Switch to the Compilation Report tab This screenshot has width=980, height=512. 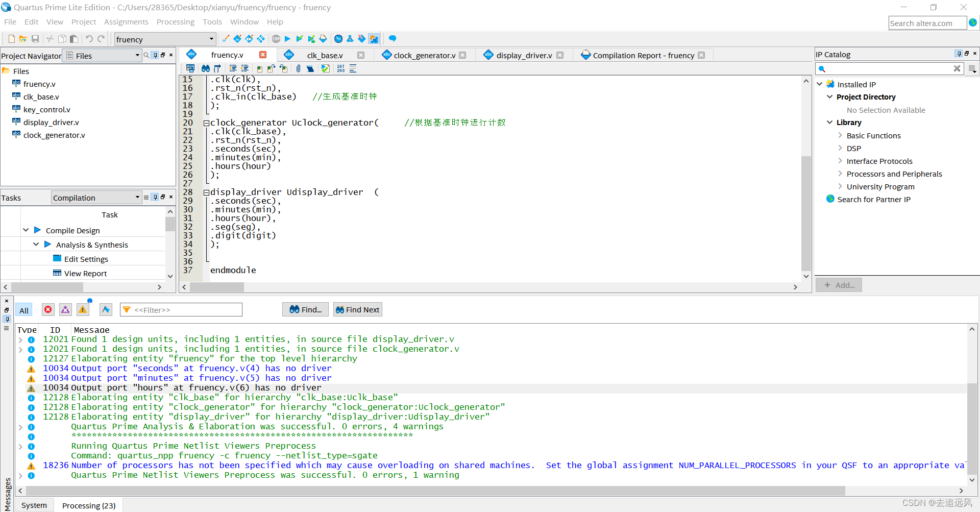[644, 55]
